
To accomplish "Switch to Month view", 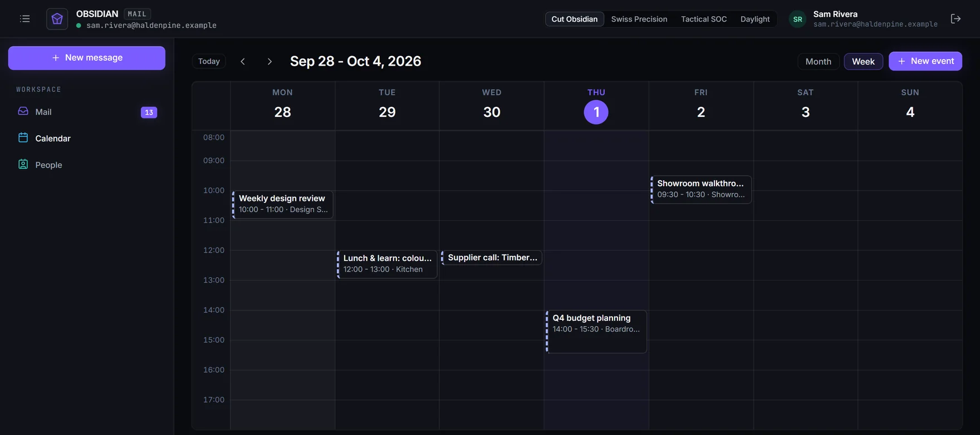I will [818, 61].
